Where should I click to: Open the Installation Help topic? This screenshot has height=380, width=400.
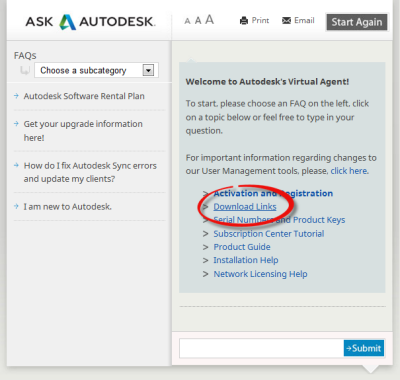pos(246,260)
